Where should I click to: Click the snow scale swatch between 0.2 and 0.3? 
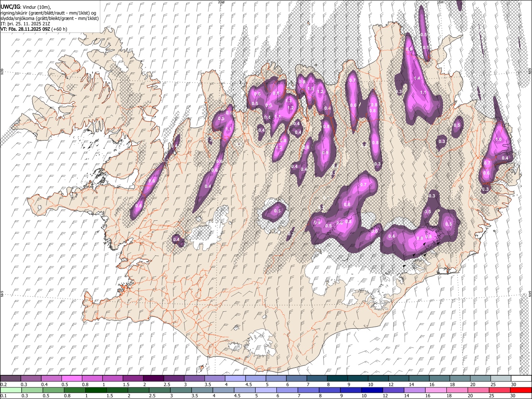[10, 378]
